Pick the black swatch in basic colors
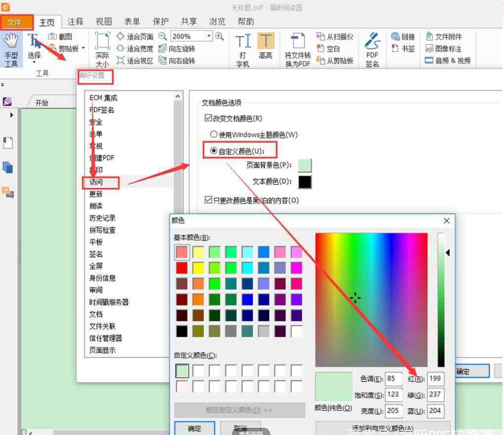This screenshot has width=504, height=435. [182, 331]
